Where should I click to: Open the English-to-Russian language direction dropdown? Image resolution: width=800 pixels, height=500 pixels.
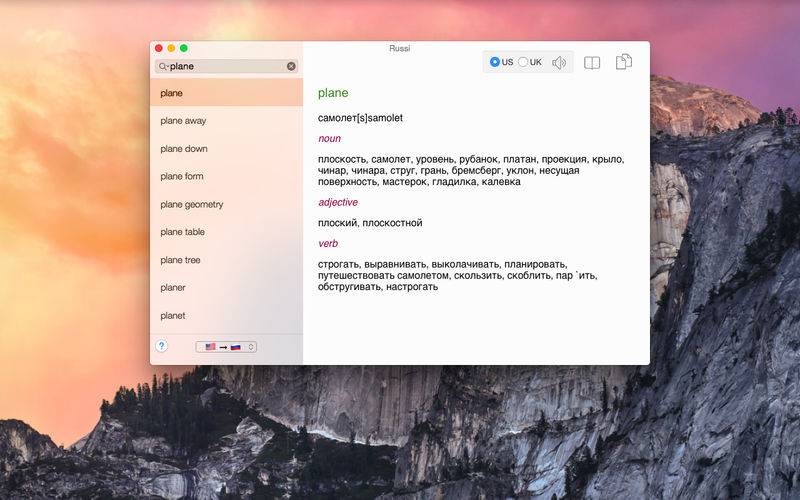tap(226, 347)
